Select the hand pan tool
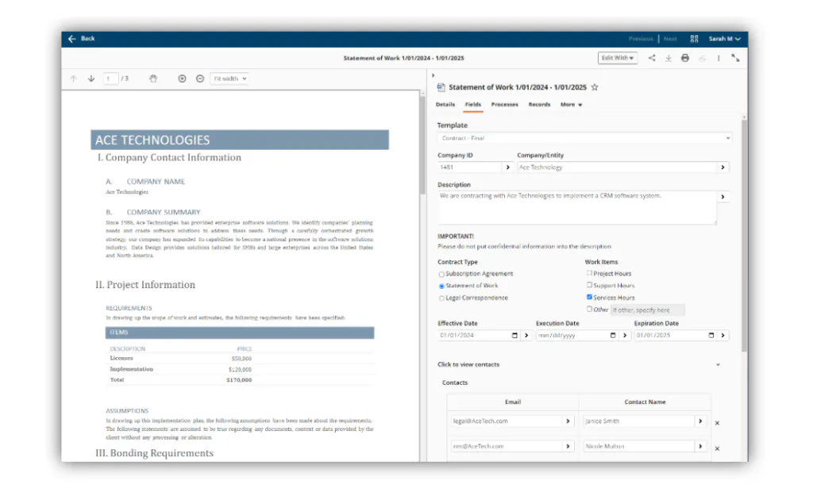This screenshot has width=813, height=504. pos(153,79)
